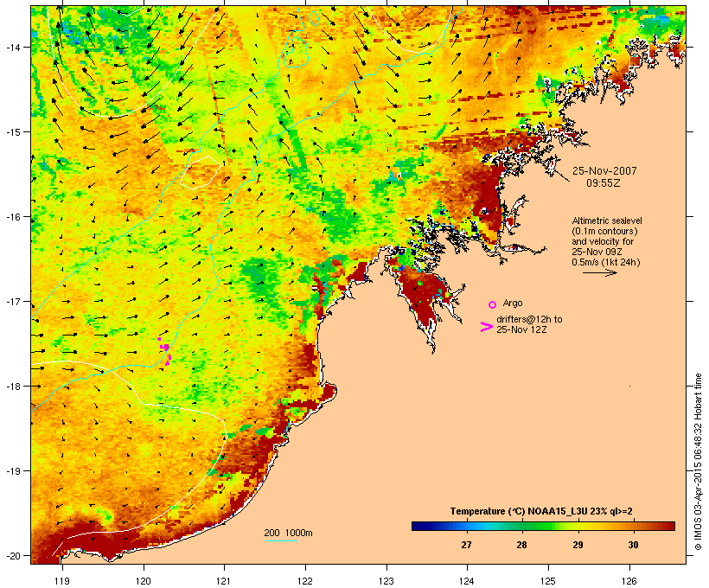Screen dimensions: 709x588
Task: Click the longitude axis label 122
Action: 305,581
